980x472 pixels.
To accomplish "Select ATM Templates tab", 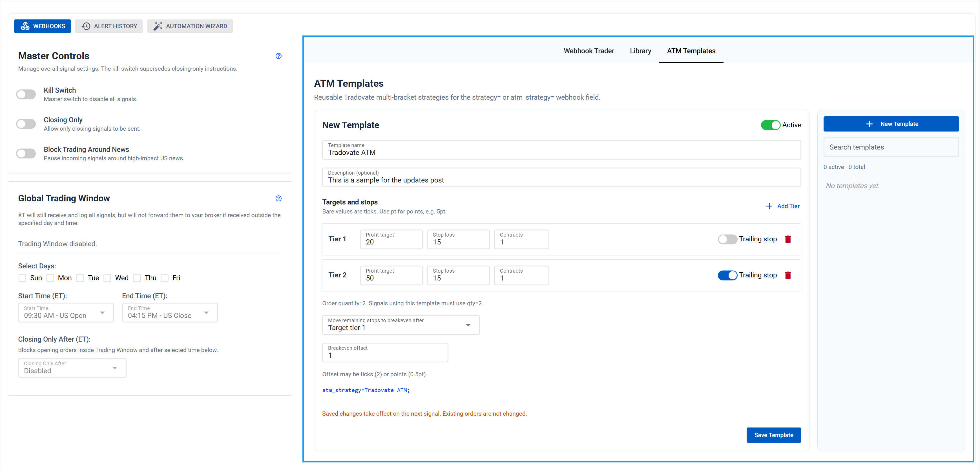I will click(691, 51).
